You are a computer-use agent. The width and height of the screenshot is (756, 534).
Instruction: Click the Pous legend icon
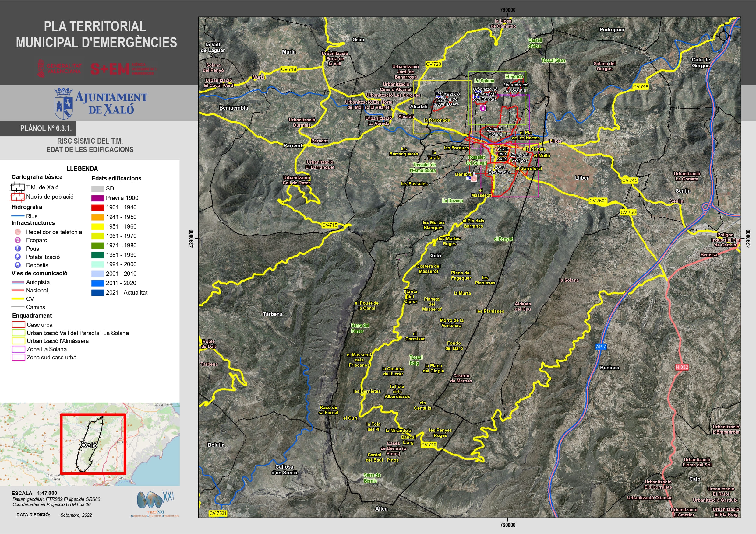[x=18, y=248]
